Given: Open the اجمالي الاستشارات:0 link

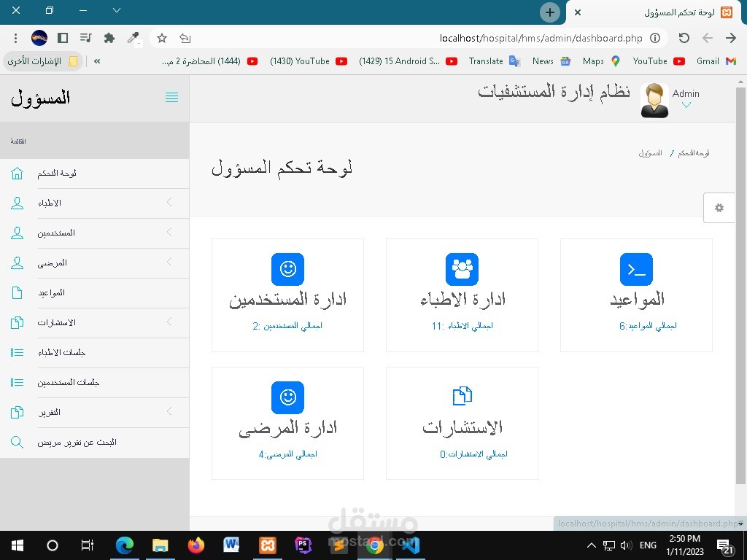Looking at the screenshot, I should pos(473,454).
